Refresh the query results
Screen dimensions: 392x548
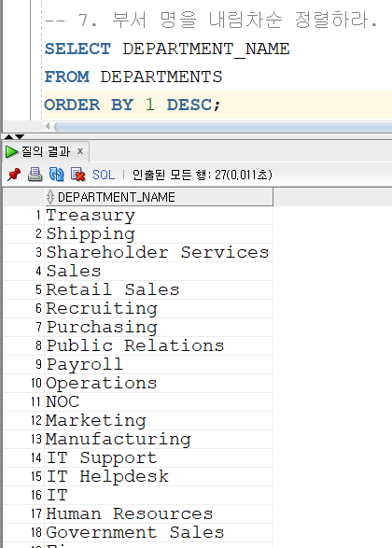56,174
